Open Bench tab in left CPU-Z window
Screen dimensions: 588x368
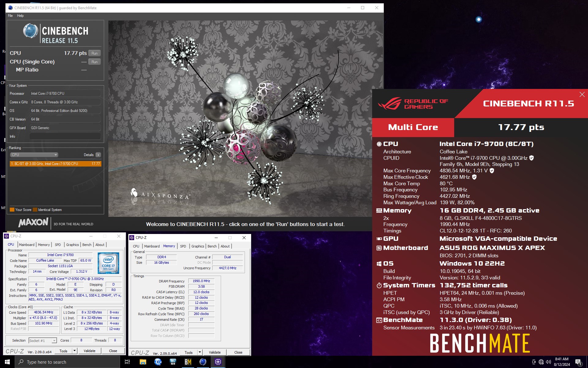coord(87,245)
